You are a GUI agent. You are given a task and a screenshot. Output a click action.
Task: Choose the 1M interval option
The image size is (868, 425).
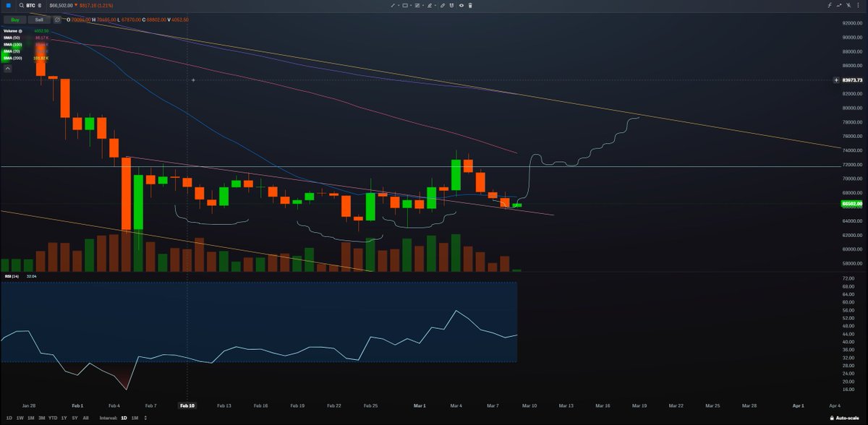(x=135, y=418)
